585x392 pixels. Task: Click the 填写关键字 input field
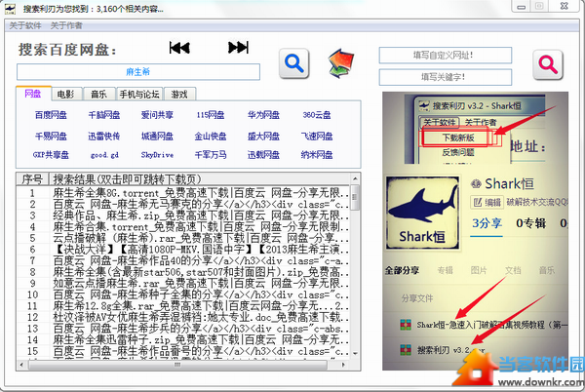click(446, 77)
